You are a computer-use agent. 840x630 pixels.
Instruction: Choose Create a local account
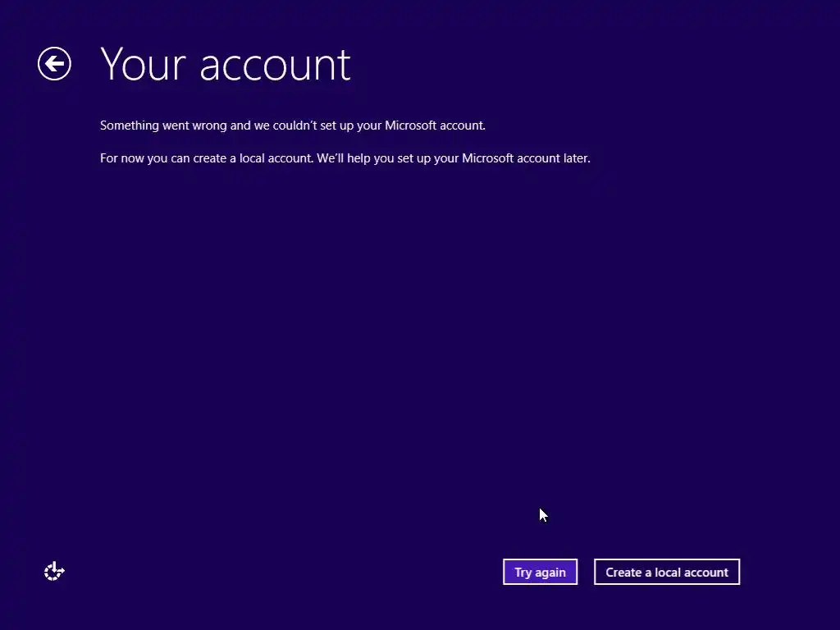(x=667, y=572)
